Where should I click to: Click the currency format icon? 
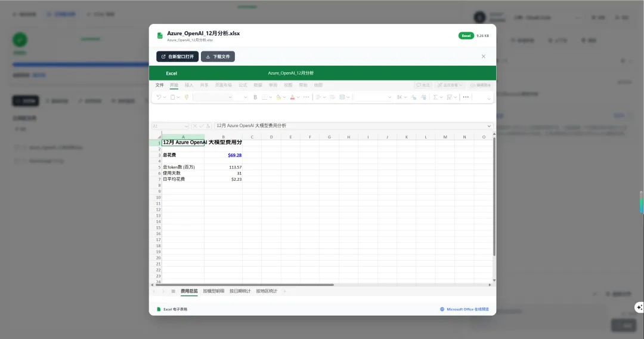coord(400,97)
